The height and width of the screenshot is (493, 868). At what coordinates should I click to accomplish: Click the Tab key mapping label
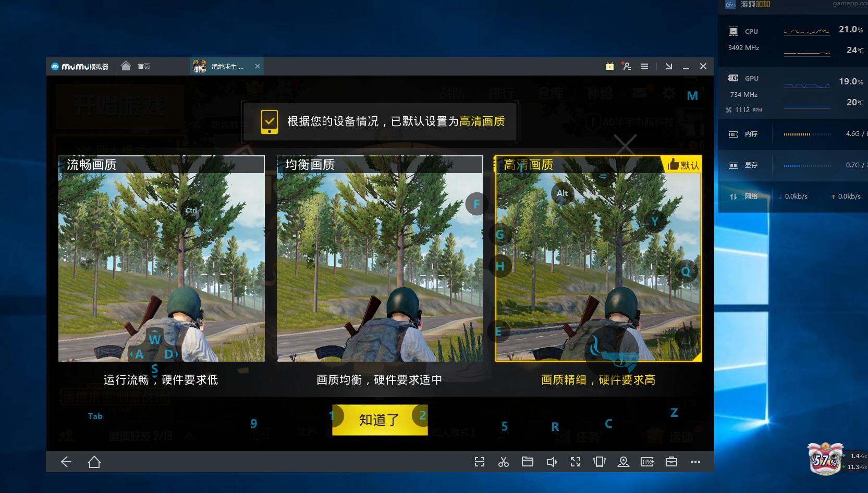point(95,416)
